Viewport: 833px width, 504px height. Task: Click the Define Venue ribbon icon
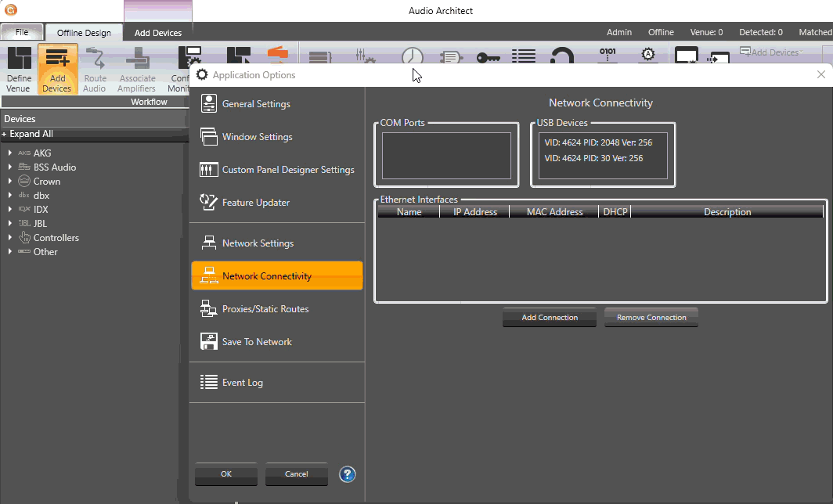pos(19,69)
